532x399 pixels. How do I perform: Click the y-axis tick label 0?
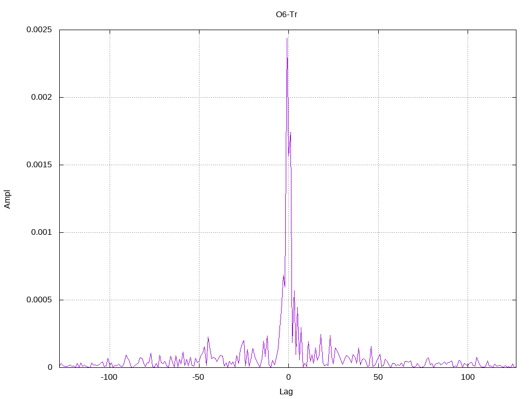(x=50, y=367)
